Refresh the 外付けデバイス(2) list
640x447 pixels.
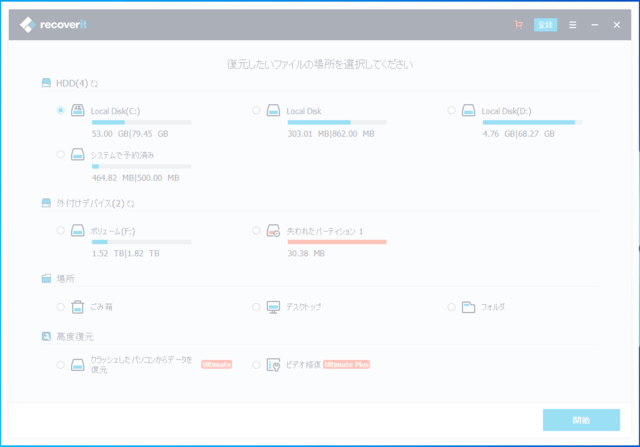click(x=131, y=203)
